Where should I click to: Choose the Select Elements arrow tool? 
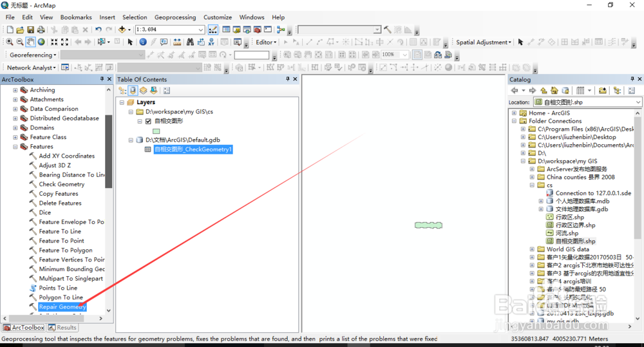point(130,42)
